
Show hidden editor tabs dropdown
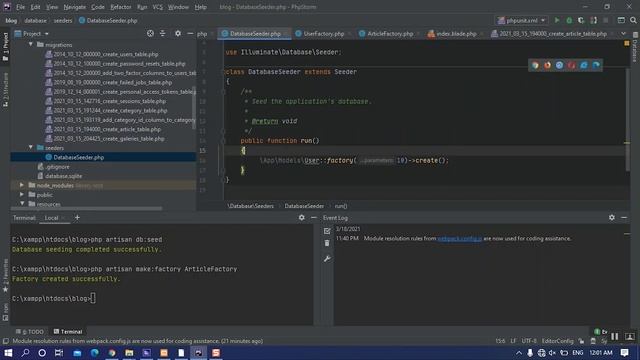[x=623, y=33]
